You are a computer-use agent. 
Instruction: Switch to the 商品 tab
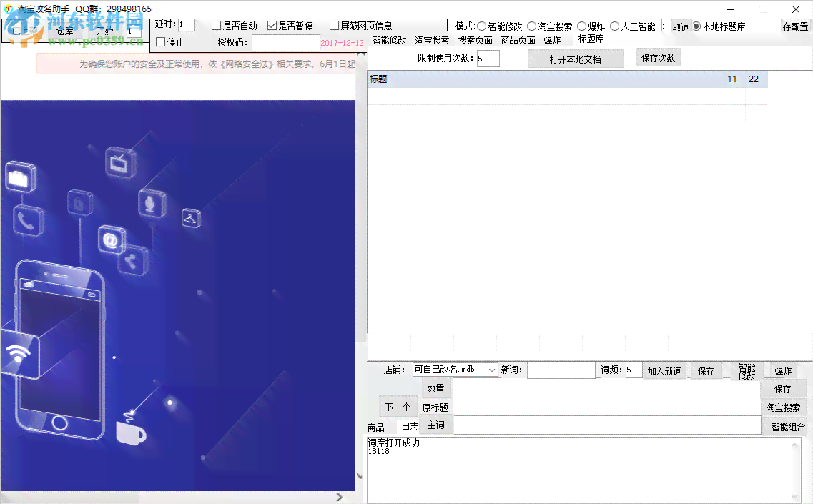pyautogui.click(x=376, y=428)
